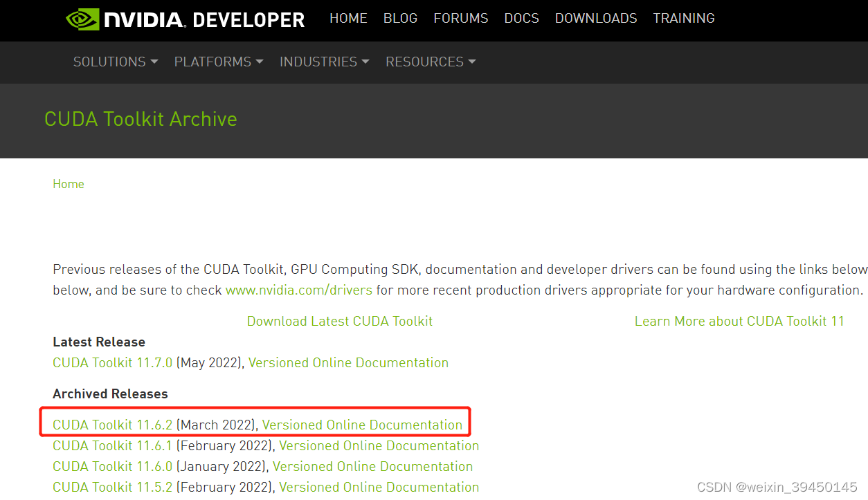Go to DOWNLOADS in the top bar

[596, 19]
